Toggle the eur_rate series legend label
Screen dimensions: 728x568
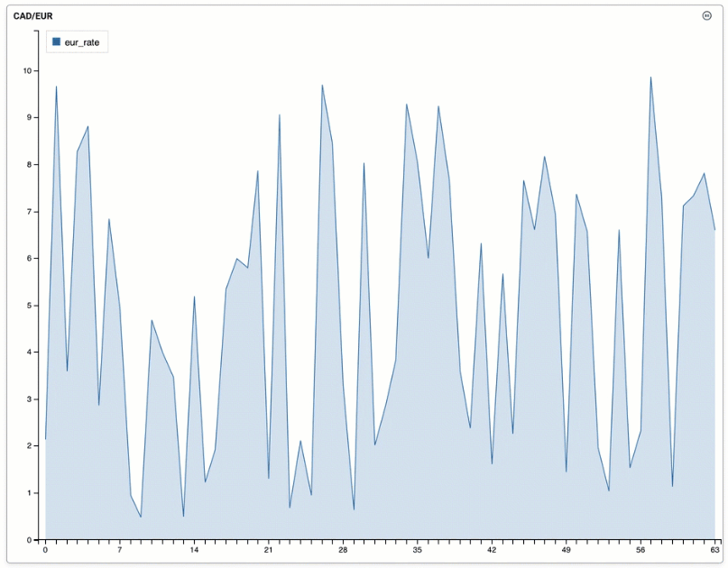pos(82,41)
